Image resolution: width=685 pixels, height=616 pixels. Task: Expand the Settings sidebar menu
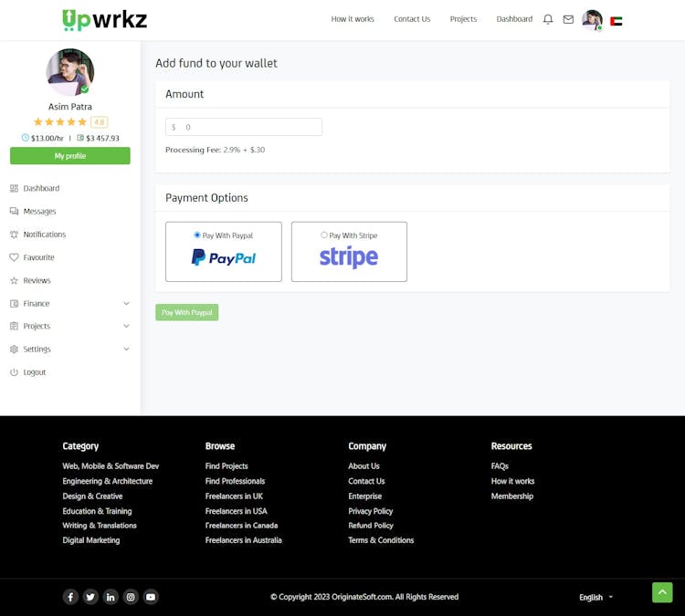coord(69,349)
